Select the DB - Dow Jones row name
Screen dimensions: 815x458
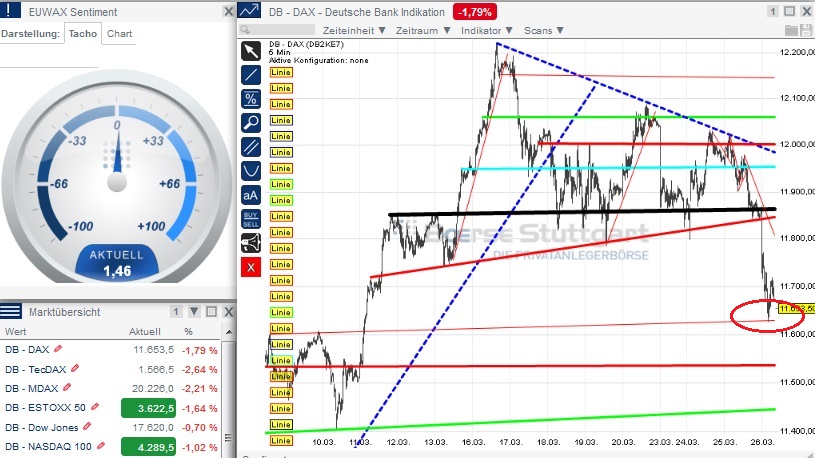click(x=42, y=427)
